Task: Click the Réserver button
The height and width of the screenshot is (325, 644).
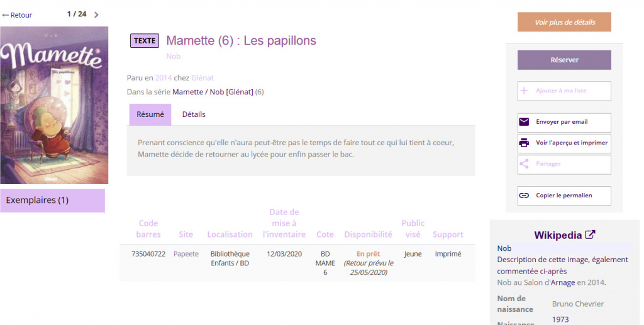Action: pos(564,60)
